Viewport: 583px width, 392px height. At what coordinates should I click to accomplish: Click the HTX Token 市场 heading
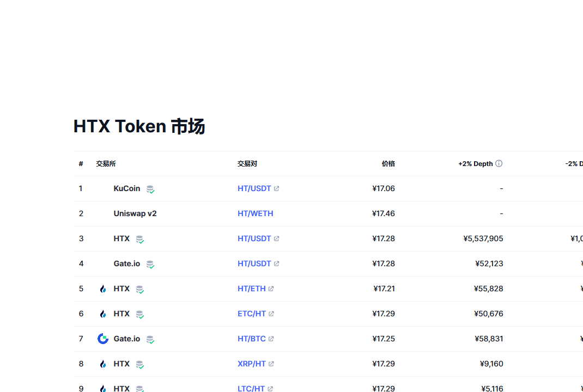coord(139,126)
